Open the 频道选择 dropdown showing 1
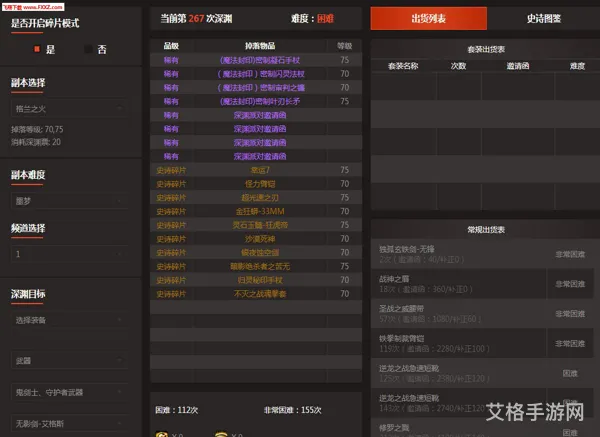 coord(69,254)
